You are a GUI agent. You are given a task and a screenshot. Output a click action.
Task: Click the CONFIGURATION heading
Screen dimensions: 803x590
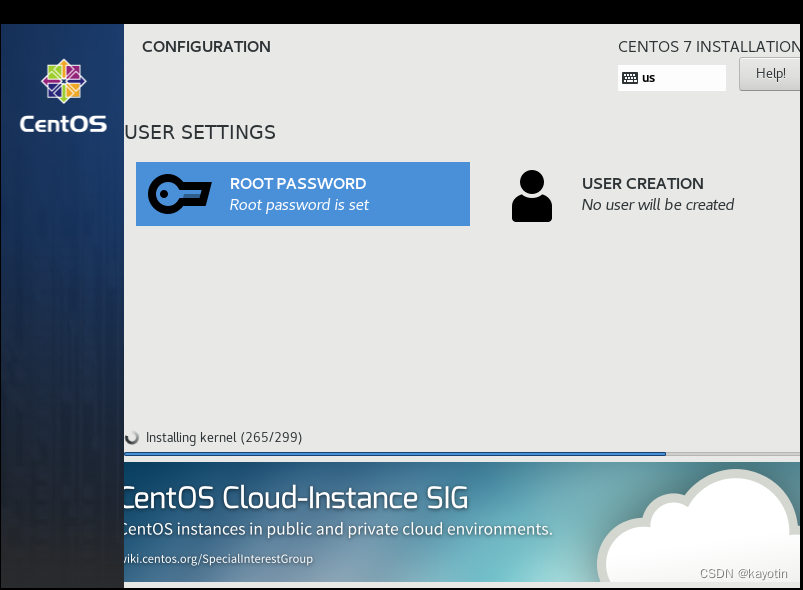point(206,47)
